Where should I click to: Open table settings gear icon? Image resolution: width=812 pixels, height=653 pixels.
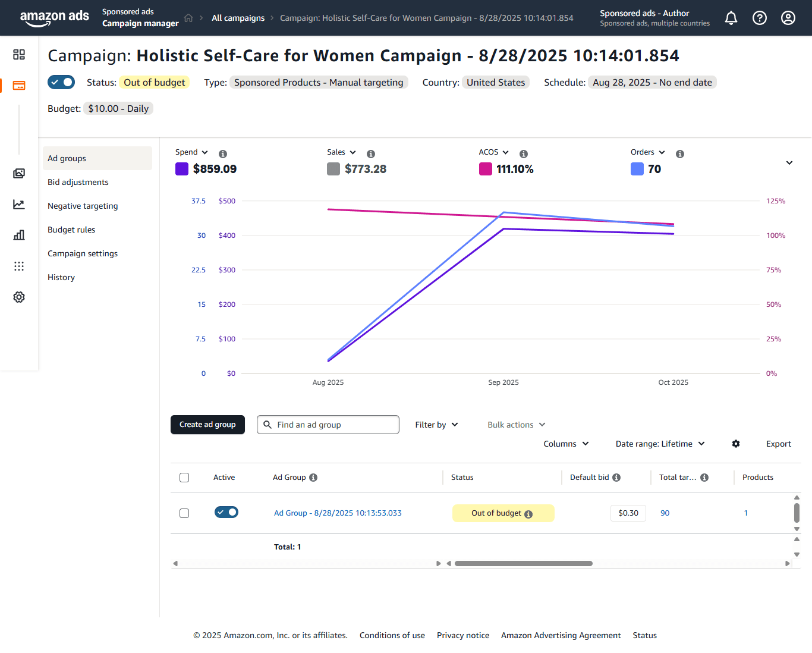click(736, 444)
